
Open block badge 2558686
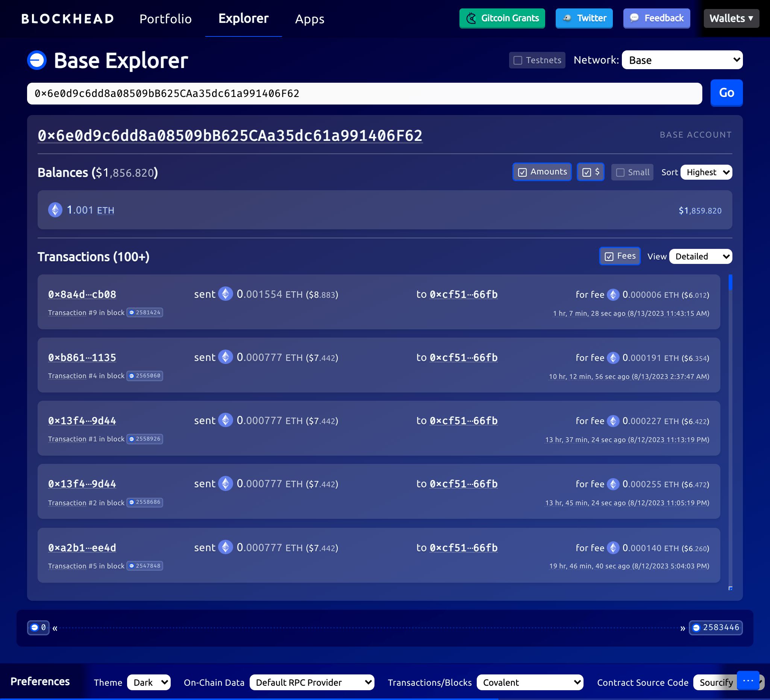pyautogui.click(x=145, y=502)
